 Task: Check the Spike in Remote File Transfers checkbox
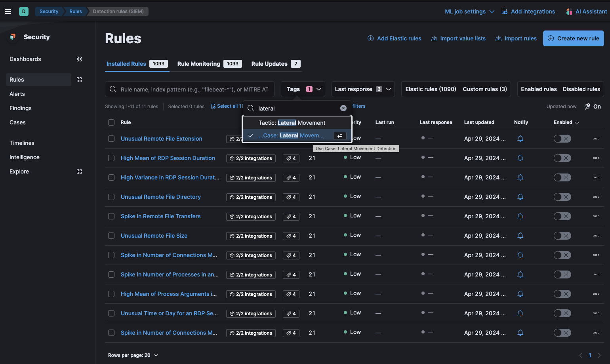click(111, 216)
